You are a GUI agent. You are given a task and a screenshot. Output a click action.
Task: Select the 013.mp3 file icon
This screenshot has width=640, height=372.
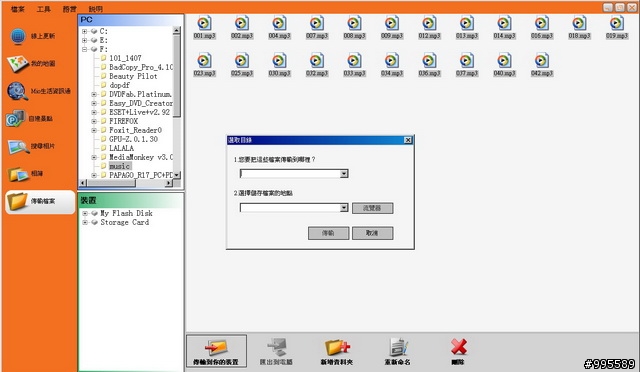coord(467,23)
